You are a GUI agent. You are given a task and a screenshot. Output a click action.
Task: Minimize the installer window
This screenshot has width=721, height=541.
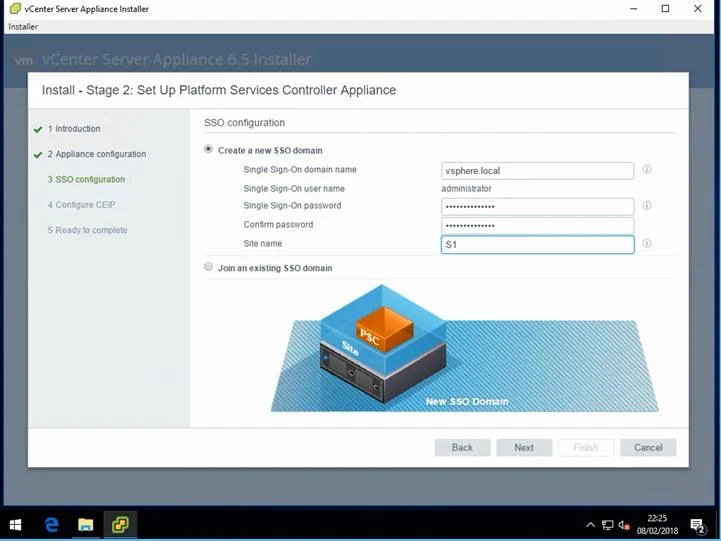634,9
